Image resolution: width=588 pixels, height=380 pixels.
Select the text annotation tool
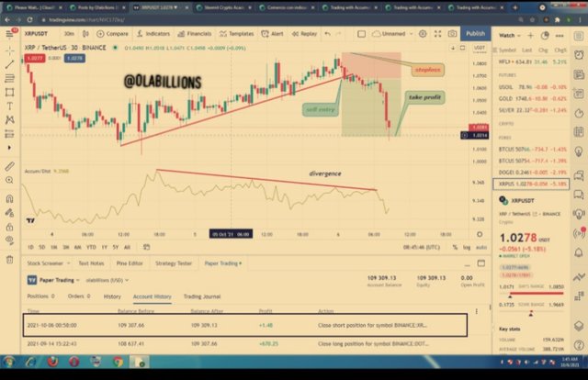[x=10, y=106]
